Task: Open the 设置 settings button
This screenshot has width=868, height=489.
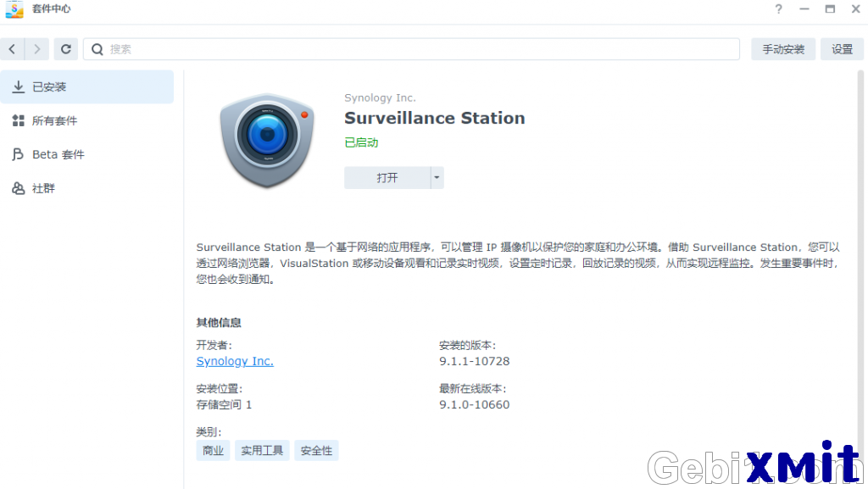Action: pyautogui.click(x=842, y=49)
